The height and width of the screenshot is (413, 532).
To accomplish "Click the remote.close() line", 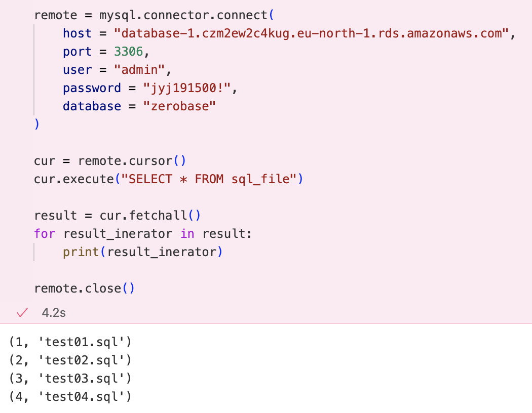I will coord(84,288).
